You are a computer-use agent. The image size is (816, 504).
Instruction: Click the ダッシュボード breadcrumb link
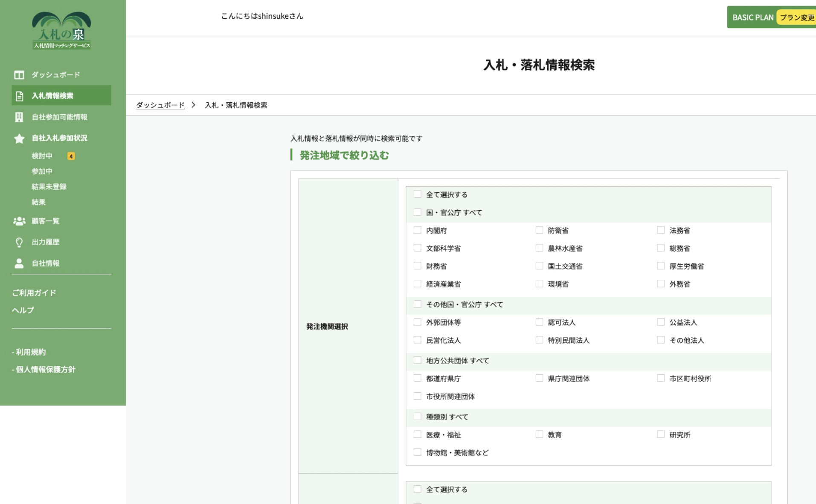point(160,105)
